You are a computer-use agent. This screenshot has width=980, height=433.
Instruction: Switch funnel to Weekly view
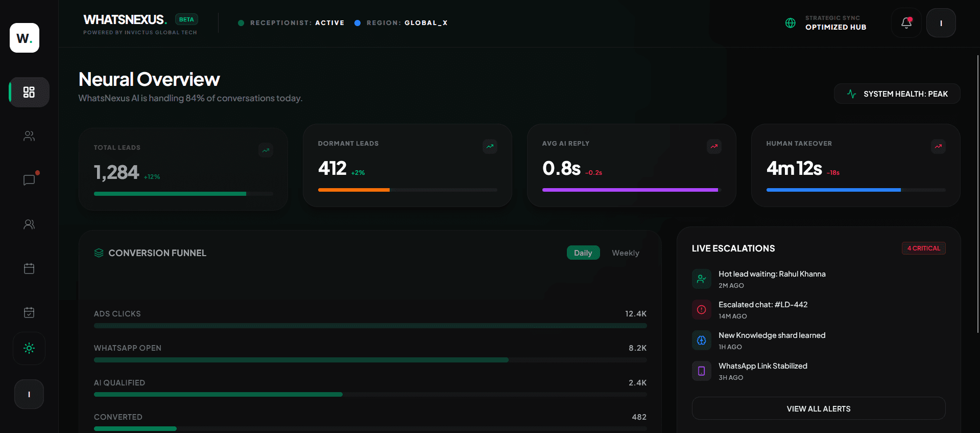pyautogui.click(x=625, y=253)
